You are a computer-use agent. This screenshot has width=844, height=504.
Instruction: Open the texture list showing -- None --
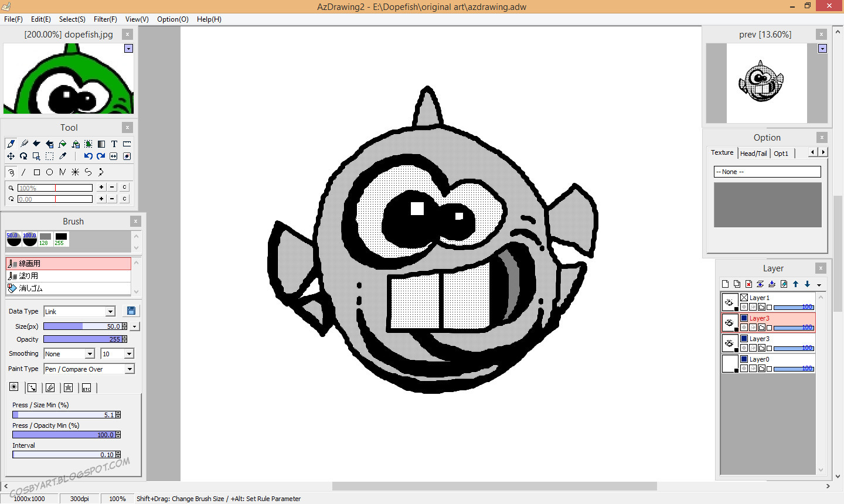767,171
